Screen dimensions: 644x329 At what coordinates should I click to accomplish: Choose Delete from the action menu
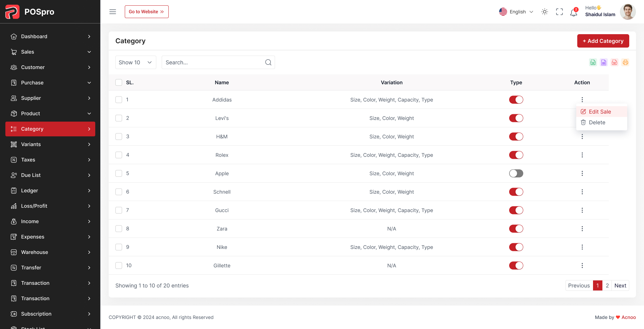click(597, 123)
